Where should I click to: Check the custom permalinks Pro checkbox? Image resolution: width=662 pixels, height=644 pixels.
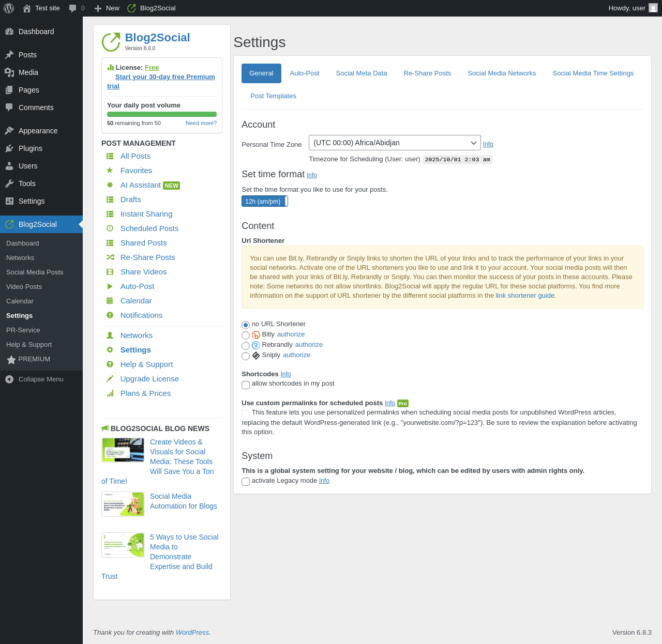(x=246, y=414)
